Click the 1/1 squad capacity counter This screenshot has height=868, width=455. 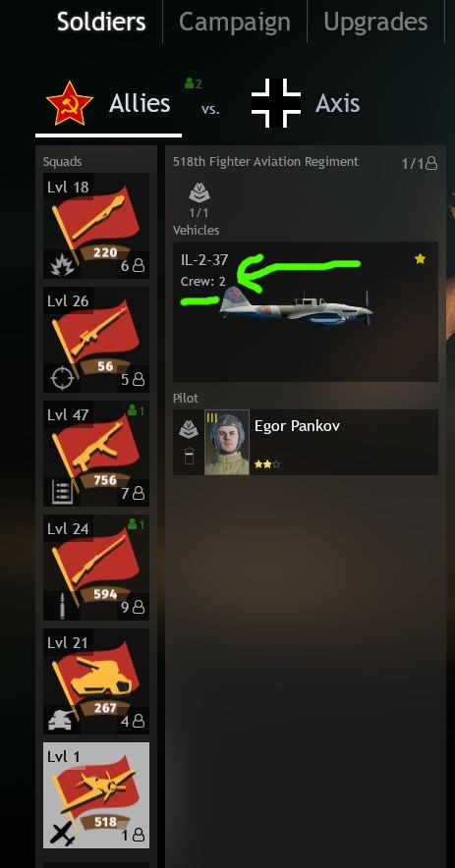(420, 163)
